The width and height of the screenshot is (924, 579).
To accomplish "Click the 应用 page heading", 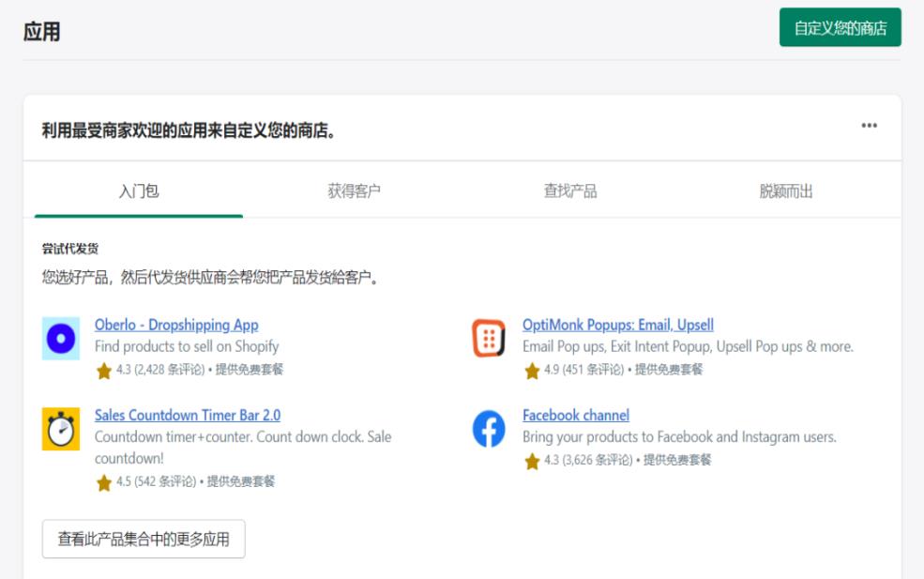I will (42, 31).
